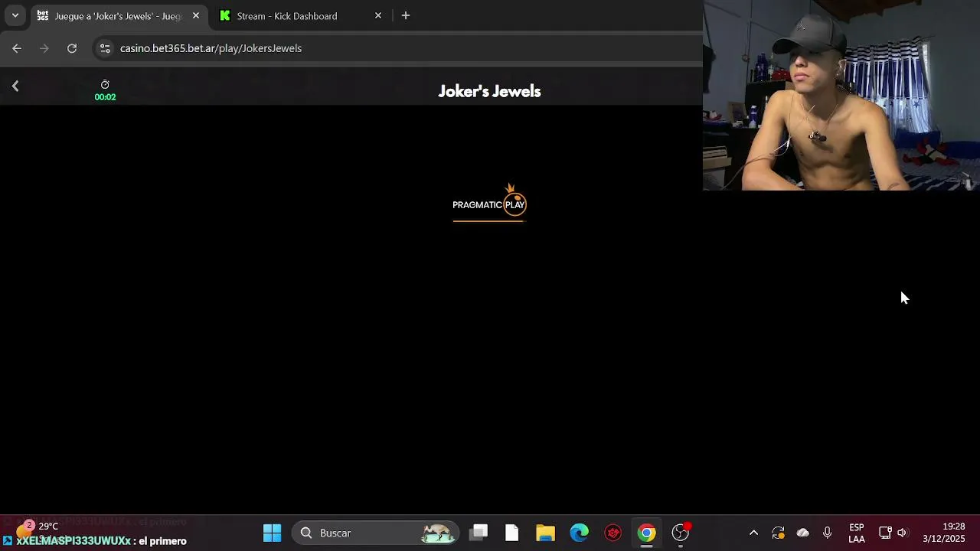Launch Microsoft Edge from the taskbar

pos(580,533)
